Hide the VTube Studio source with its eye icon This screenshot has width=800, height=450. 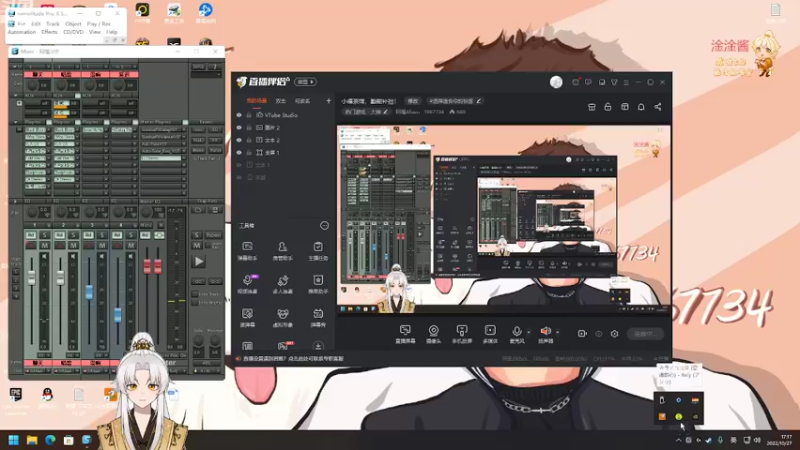(x=239, y=115)
